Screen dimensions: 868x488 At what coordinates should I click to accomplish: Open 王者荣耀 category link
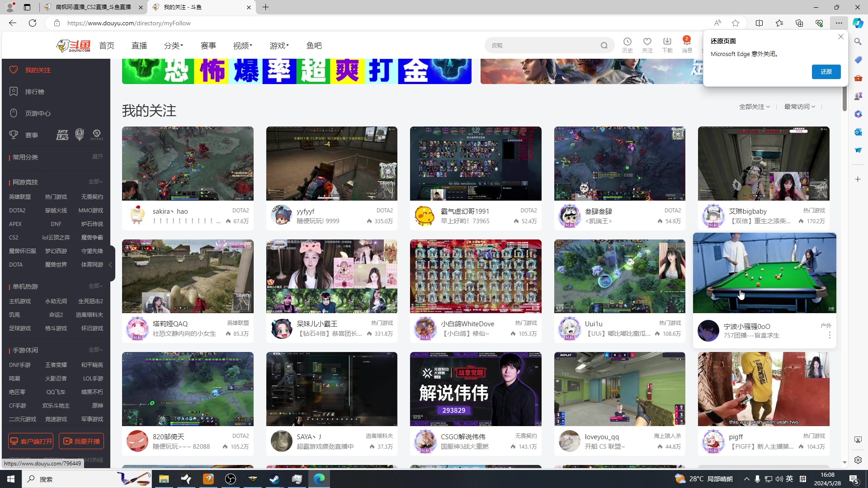coord(56,365)
